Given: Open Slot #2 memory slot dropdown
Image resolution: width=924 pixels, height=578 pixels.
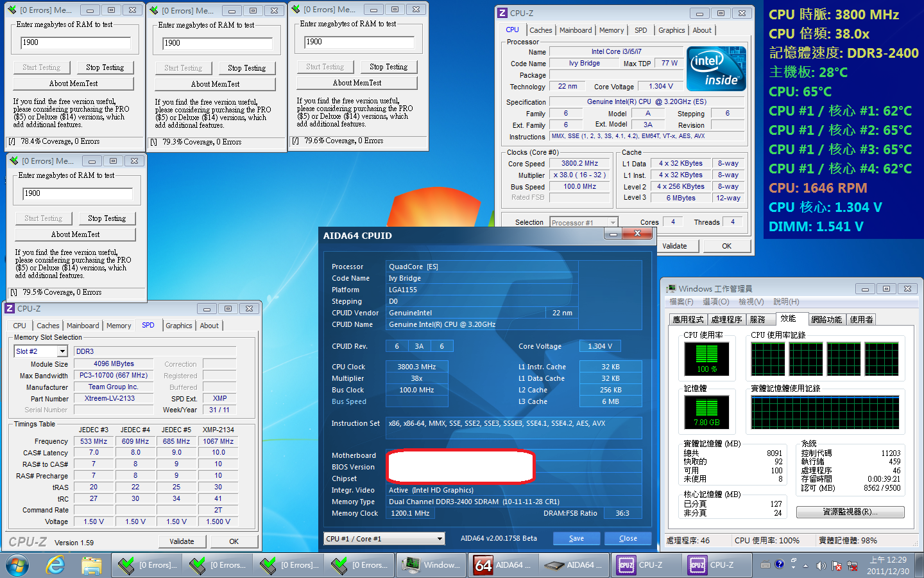Looking at the screenshot, I should pos(40,351).
